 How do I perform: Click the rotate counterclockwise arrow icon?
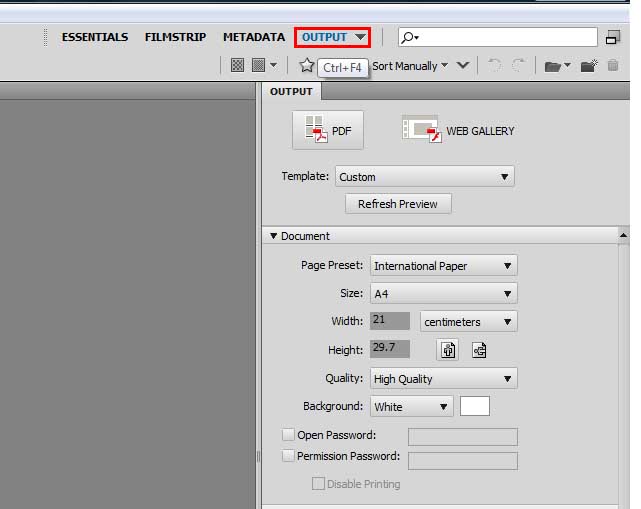point(494,66)
